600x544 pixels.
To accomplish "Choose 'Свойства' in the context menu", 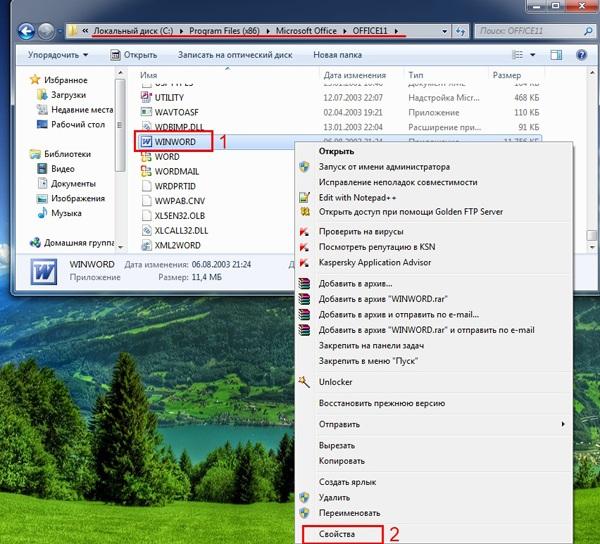I will [338, 535].
